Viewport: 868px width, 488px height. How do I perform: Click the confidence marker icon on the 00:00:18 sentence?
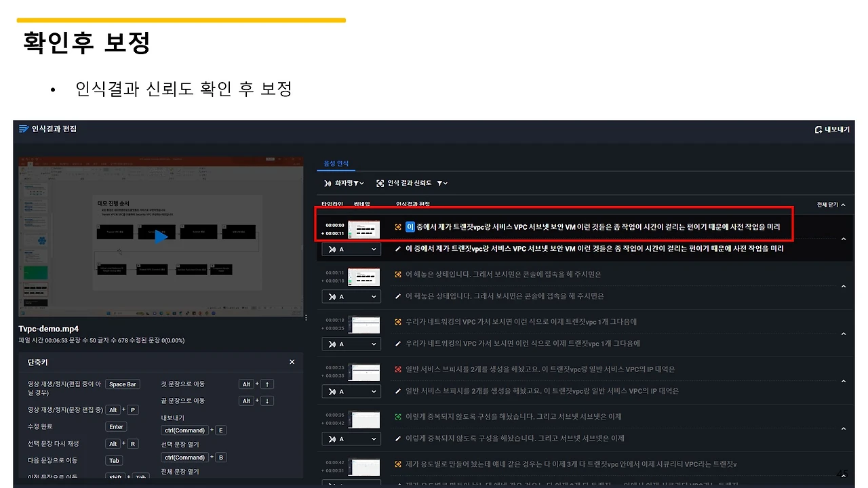399,321
